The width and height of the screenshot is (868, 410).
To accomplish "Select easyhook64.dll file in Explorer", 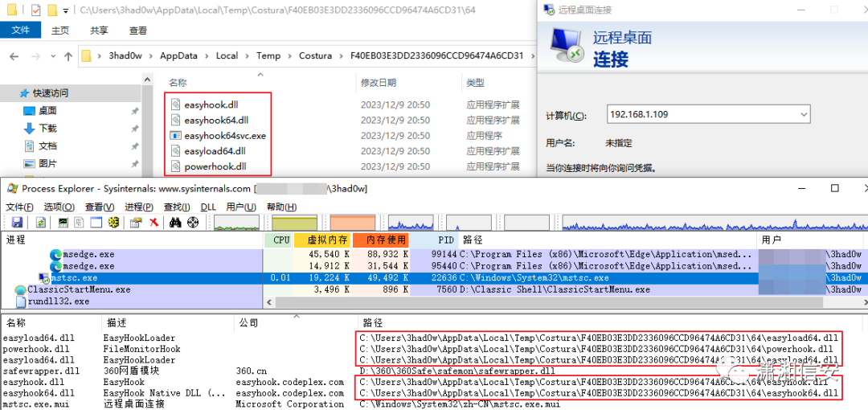I will coord(216,120).
